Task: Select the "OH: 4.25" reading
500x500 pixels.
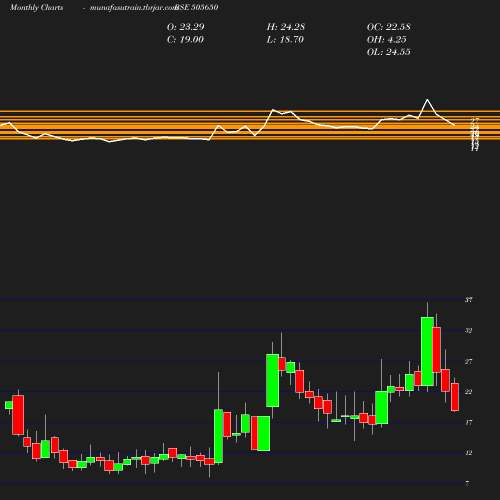Action: pyautogui.click(x=387, y=40)
